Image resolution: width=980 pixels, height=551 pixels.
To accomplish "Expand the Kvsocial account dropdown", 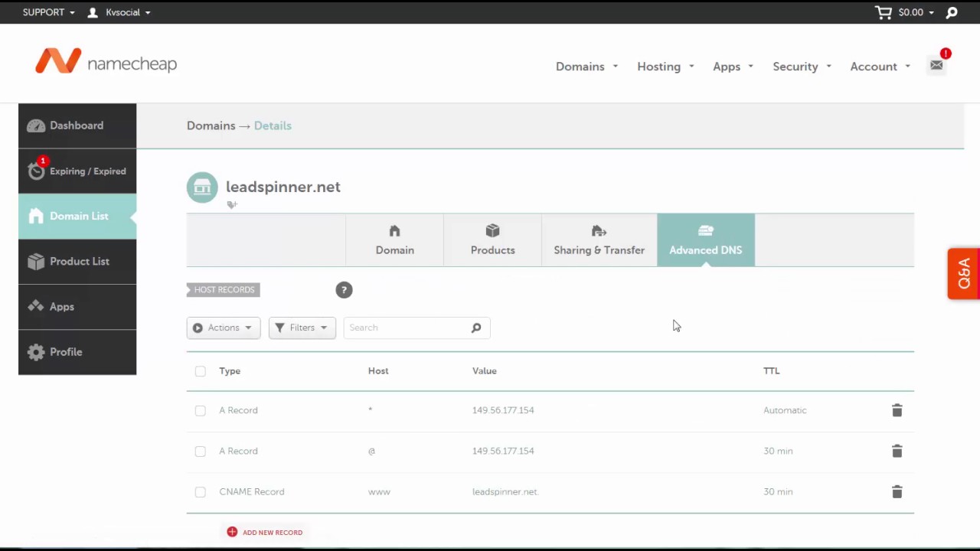I will (x=127, y=12).
